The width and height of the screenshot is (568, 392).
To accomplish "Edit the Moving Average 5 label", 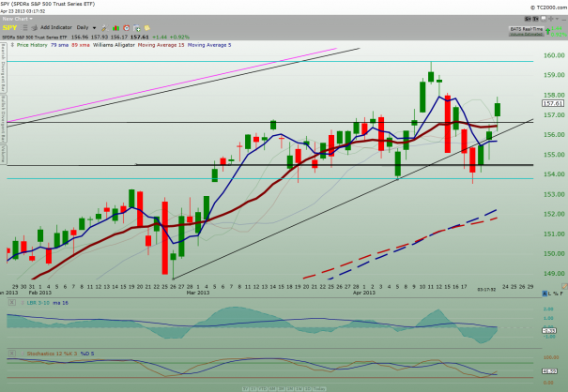I will (x=209, y=45).
